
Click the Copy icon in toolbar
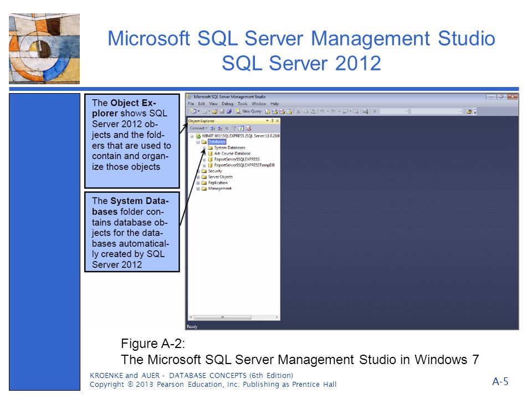coord(306,111)
